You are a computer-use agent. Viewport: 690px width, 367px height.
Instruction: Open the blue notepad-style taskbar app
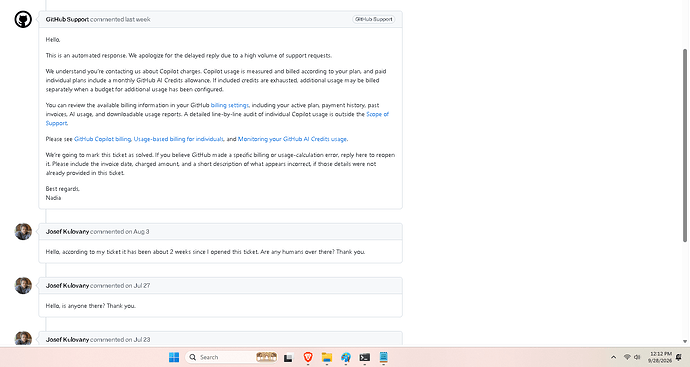[383, 357]
